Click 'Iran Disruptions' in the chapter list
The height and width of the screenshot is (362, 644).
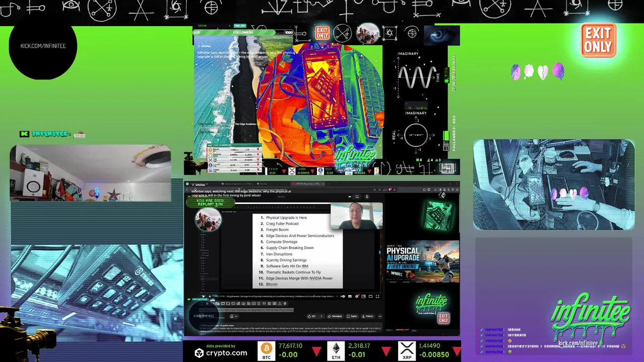(279, 254)
